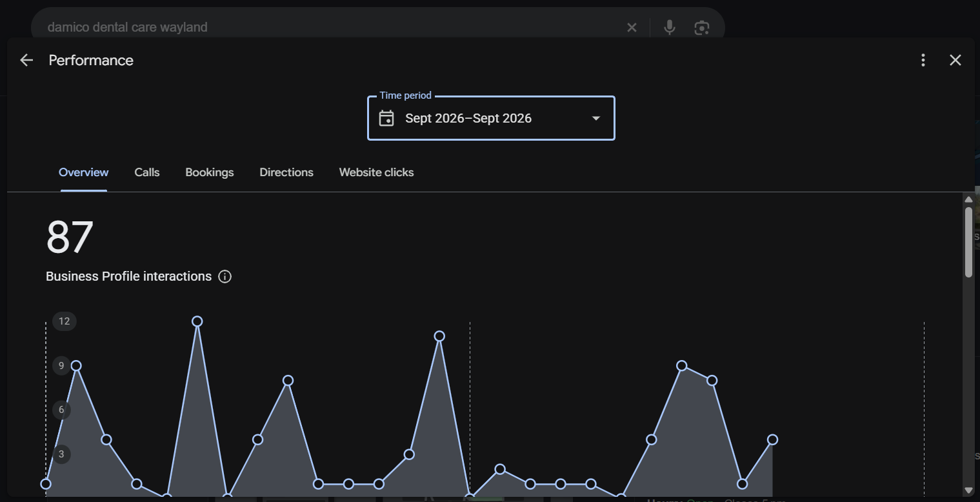Click the scrollbar down arrow

point(968,490)
